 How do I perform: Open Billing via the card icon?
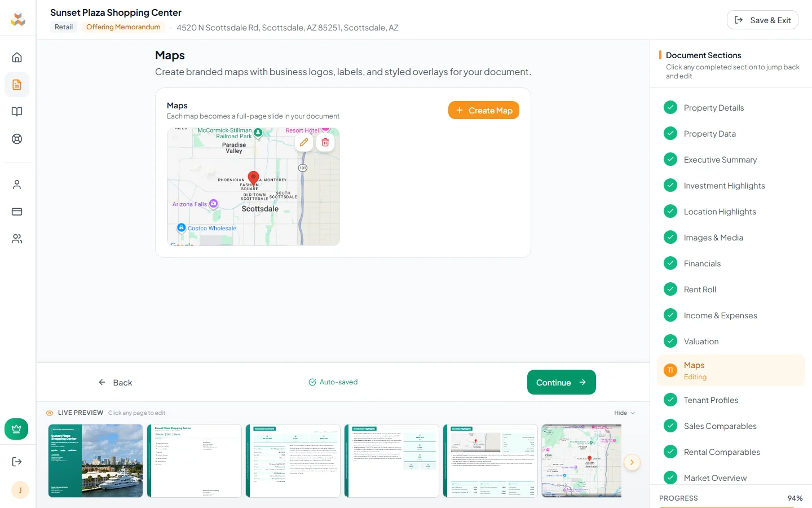pos(16,211)
